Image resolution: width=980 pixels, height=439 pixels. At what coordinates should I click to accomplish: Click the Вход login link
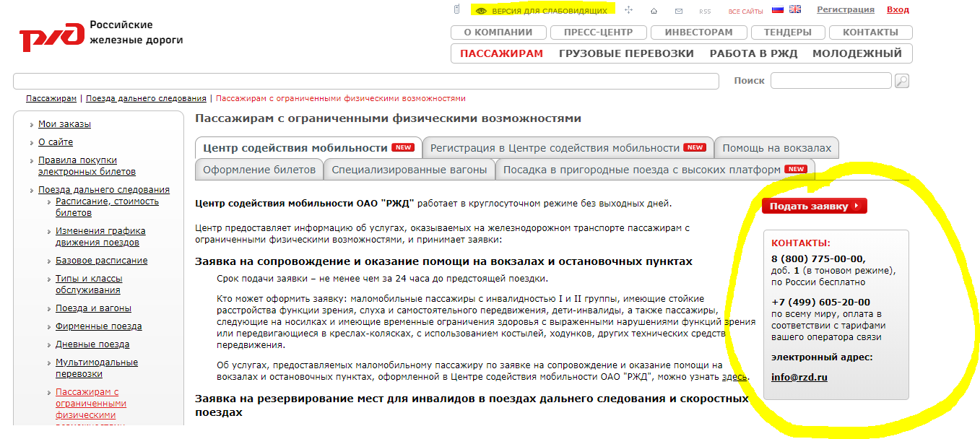point(898,10)
